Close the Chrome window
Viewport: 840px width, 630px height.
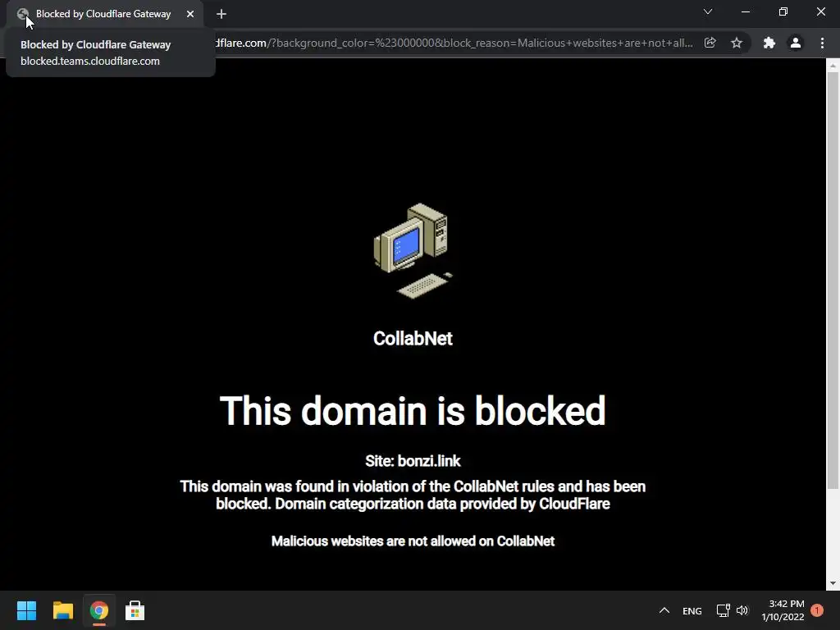click(820, 11)
